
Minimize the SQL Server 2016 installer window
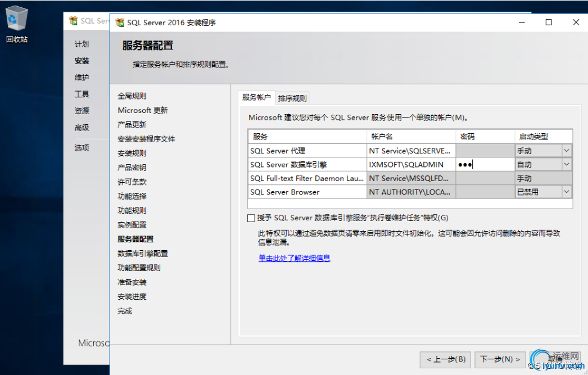(x=522, y=22)
